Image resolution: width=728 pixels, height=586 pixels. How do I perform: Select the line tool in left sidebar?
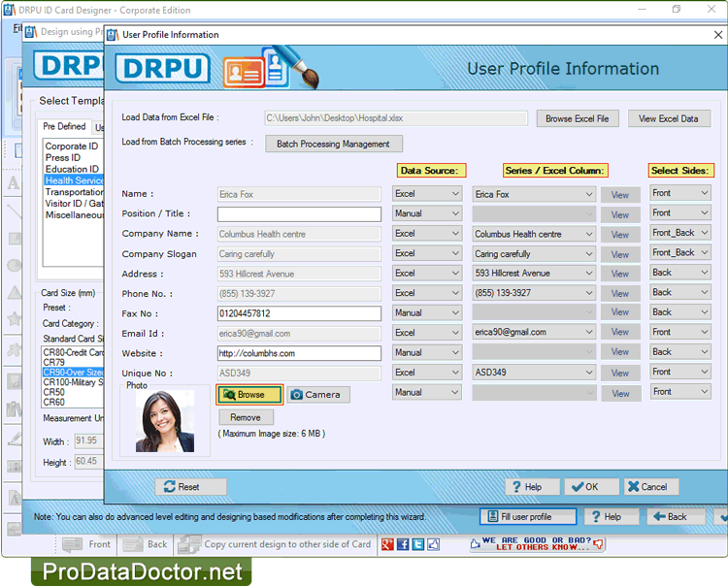click(x=14, y=211)
